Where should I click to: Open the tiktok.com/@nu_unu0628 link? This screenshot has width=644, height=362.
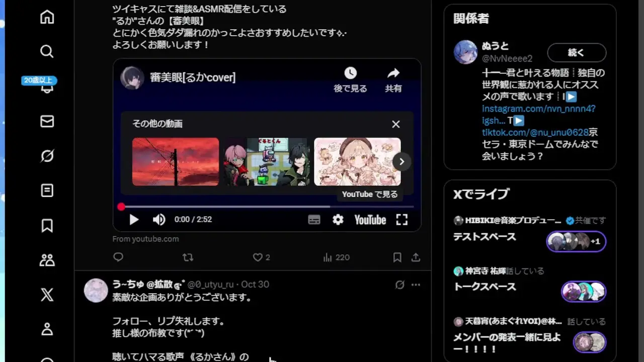tap(535, 132)
